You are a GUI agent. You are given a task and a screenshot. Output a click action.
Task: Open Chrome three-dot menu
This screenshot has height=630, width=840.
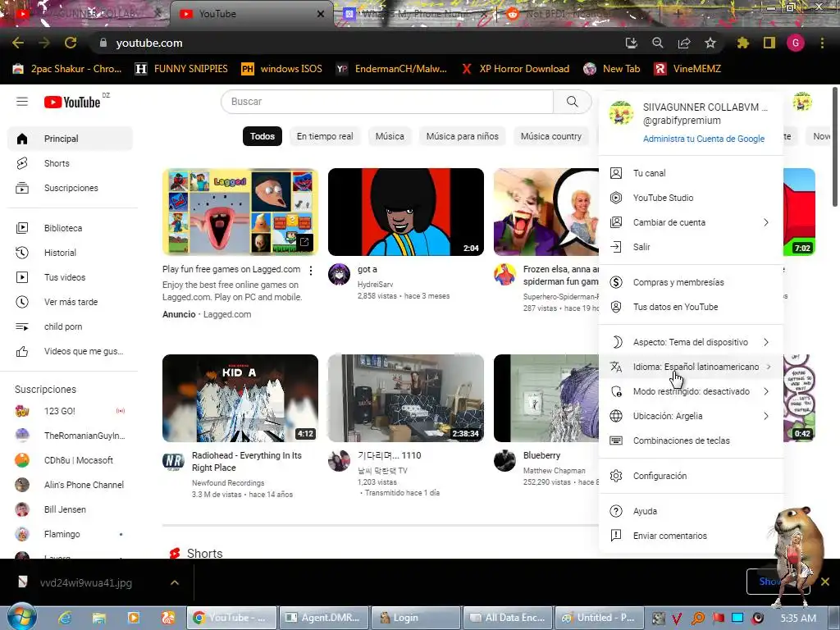[x=822, y=43]
